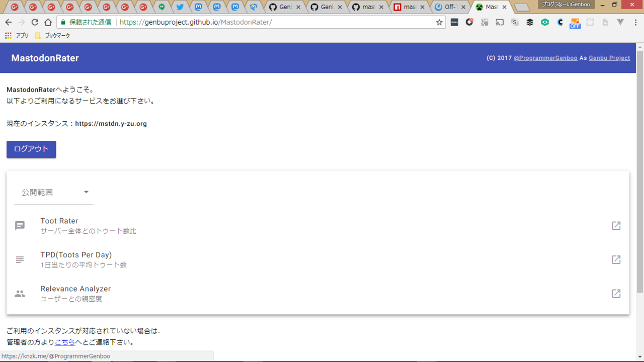This screenshot has height=362, width=644.
Task: Open Relevance Analyzer external link icon
Action: click(616, 294)
